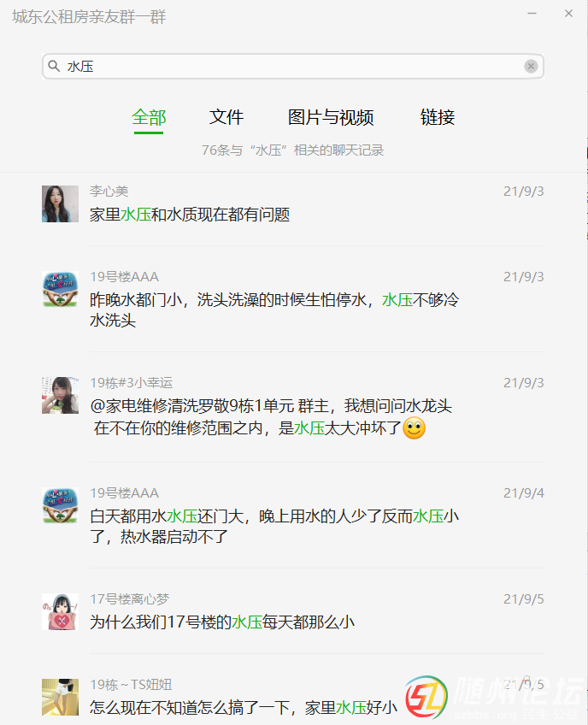Close the chat history window
The width and height of the screenshot is (588, 725).
click(x=569, y=14)
